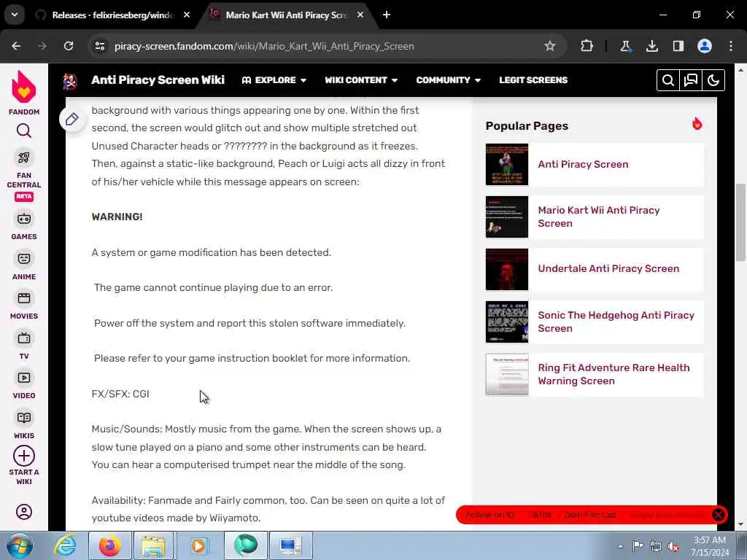The image size is (747, 560).
Task: Click Join Fan Lab in red banner
Action: click(590, 515)
